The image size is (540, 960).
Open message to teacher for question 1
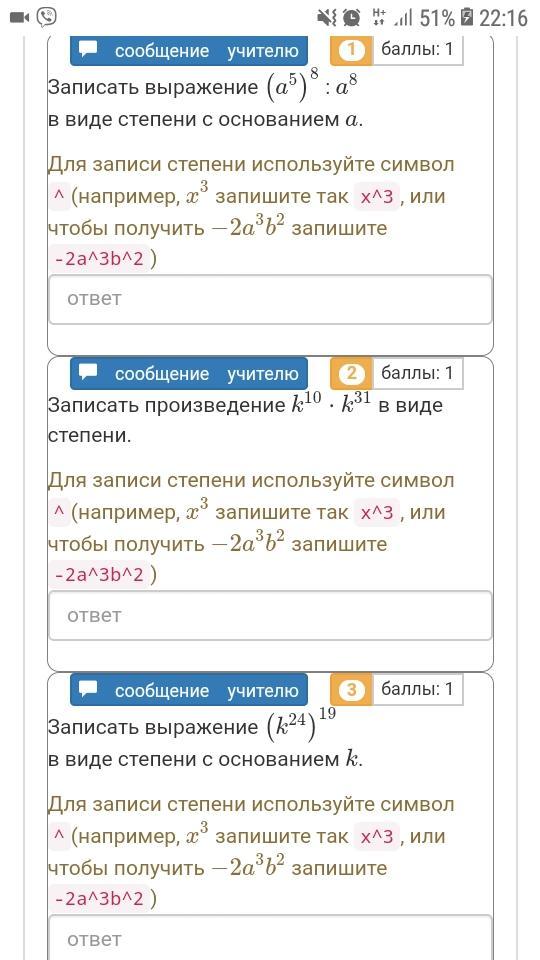(189, 50)
